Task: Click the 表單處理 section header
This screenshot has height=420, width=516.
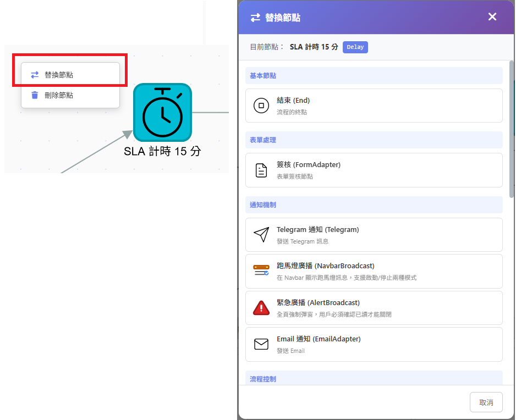Action: 374,140
